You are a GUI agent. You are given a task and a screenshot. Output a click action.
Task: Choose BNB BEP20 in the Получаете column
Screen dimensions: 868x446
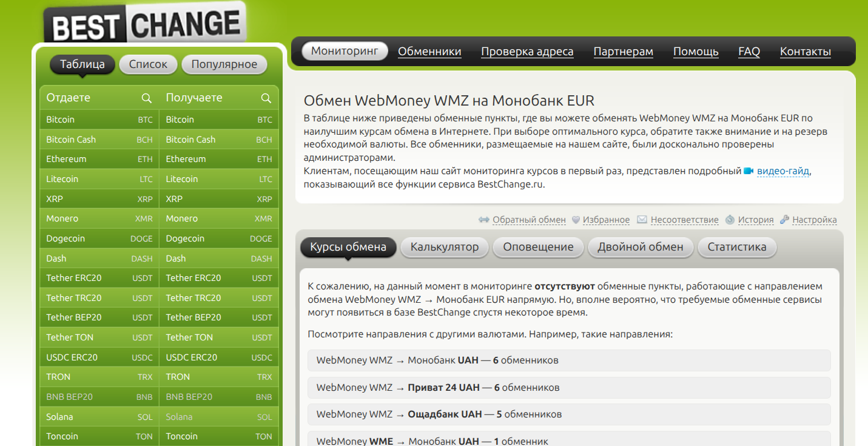pos(219,397)
